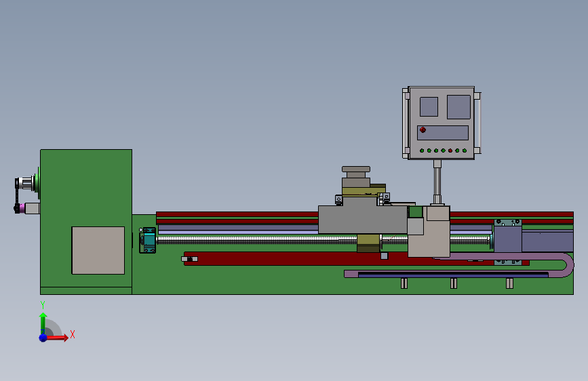Select the upper dark red guide rail
The width and height of the screenshot is (588, 381).
[237, 214]
